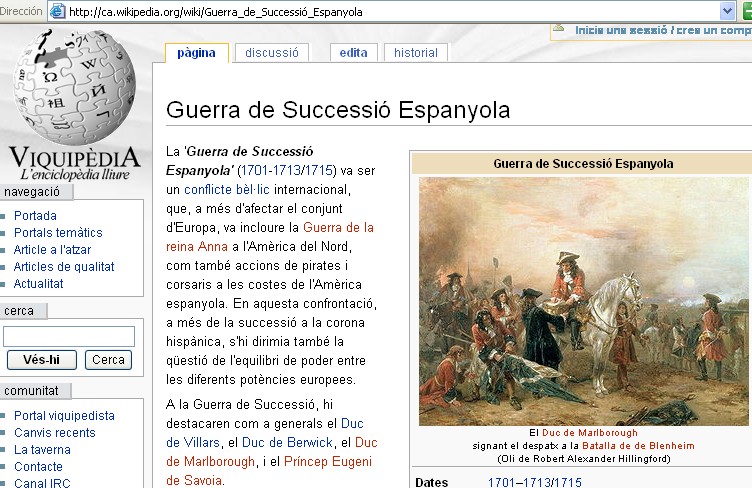Click the Internet Explorer page icon in address bar
Viewport: 752px width, 488px height.
[x=58, y=11]
